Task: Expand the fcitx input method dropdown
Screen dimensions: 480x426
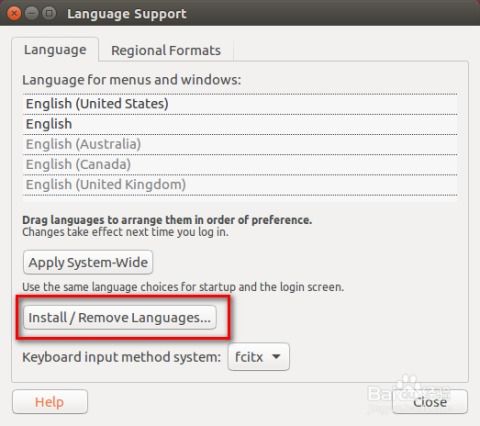Action: [x=258, y=357]
